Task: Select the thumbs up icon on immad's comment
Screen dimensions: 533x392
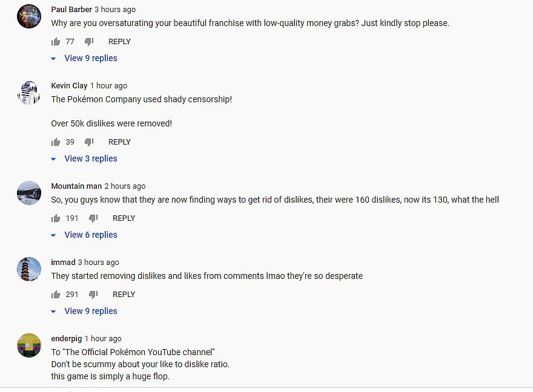Action: coord(55,294)
